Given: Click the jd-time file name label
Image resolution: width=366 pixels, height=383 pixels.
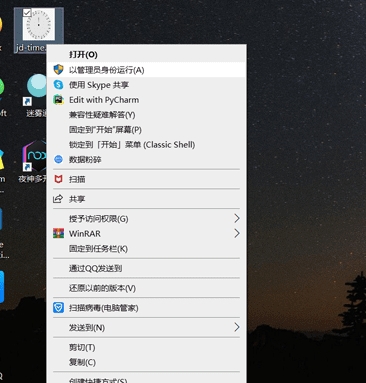Looking at the screenshot, I should (31, 48).
